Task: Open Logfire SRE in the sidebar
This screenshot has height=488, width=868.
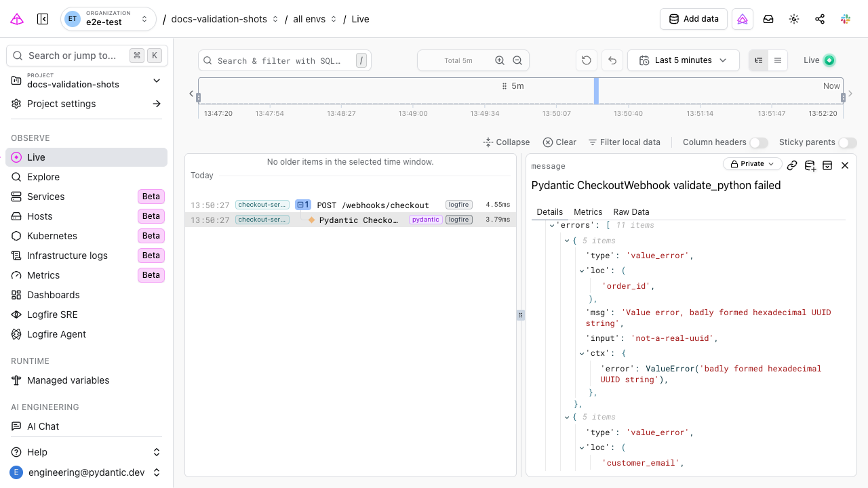Action: click(x=87, y=314)
